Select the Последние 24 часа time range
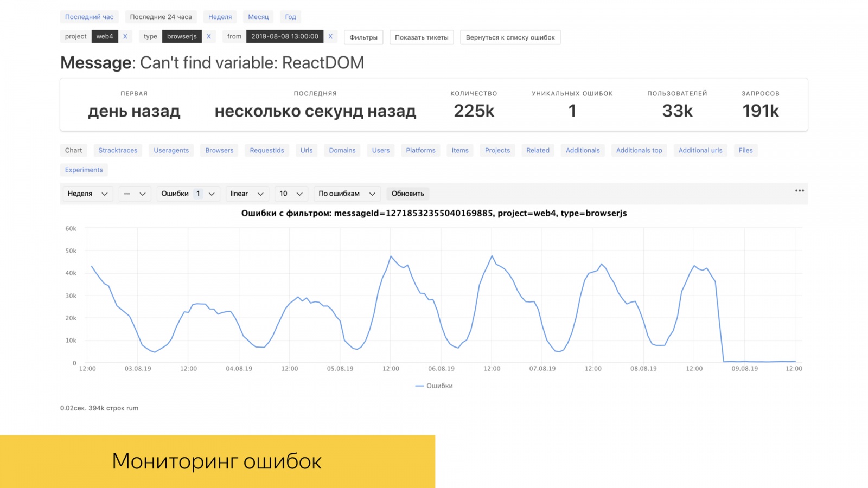The width and height of the screenshot is (868, 488). (160, 16)
